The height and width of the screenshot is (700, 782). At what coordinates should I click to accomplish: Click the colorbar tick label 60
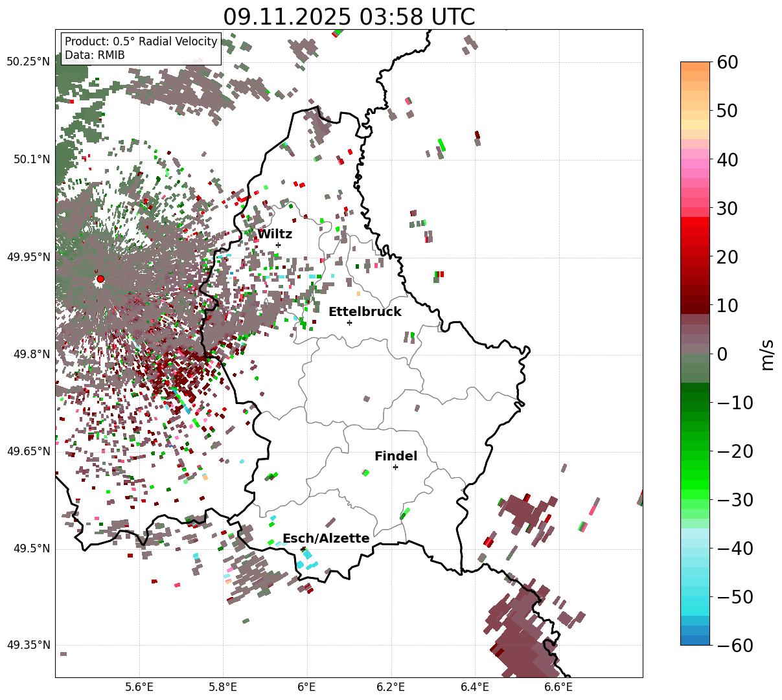tap(728, 63)
